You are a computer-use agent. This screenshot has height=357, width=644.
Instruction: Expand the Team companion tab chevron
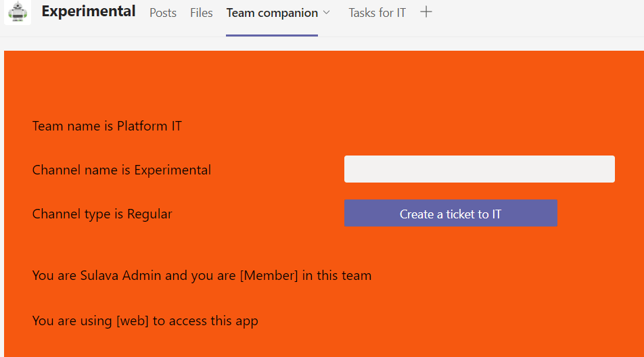tap(327, 13)
